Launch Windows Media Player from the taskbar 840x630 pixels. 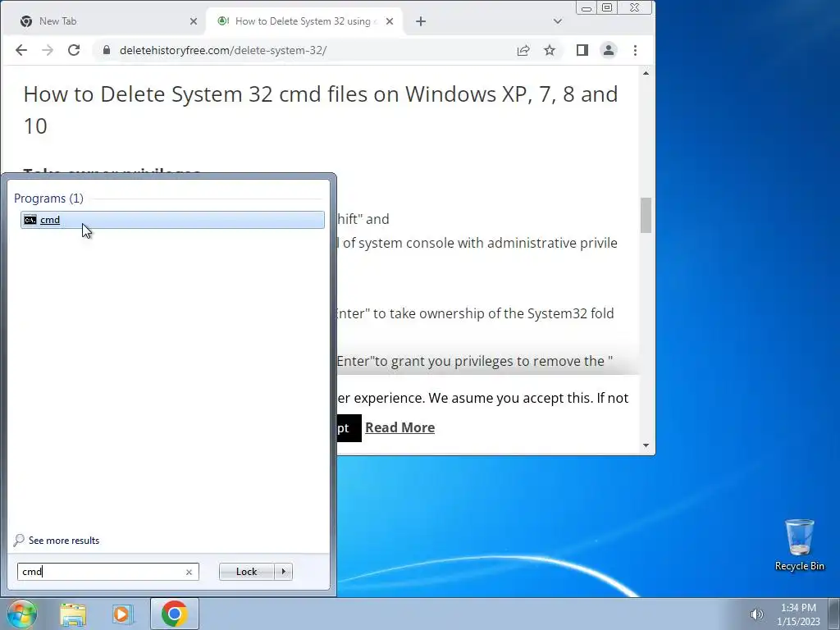click(x=122, y=614)
